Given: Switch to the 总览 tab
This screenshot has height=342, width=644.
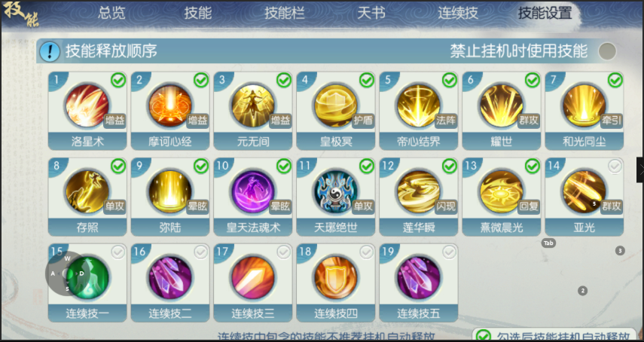Looking at the screenshot, I should [x=111, y=13].
